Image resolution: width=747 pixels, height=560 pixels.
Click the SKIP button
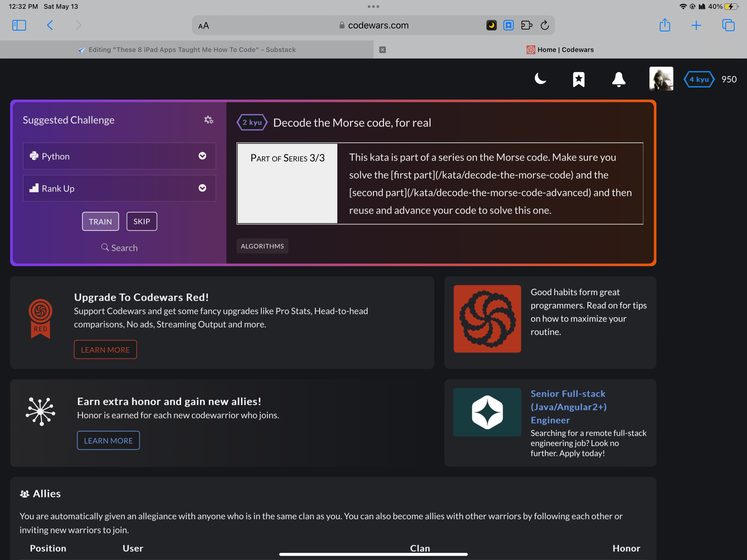pos(141,221)
